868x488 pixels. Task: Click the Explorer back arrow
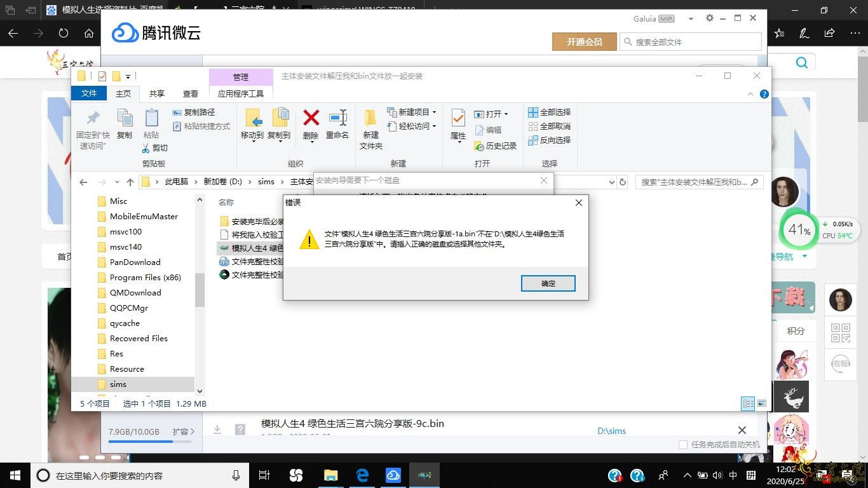coord(83,182)
